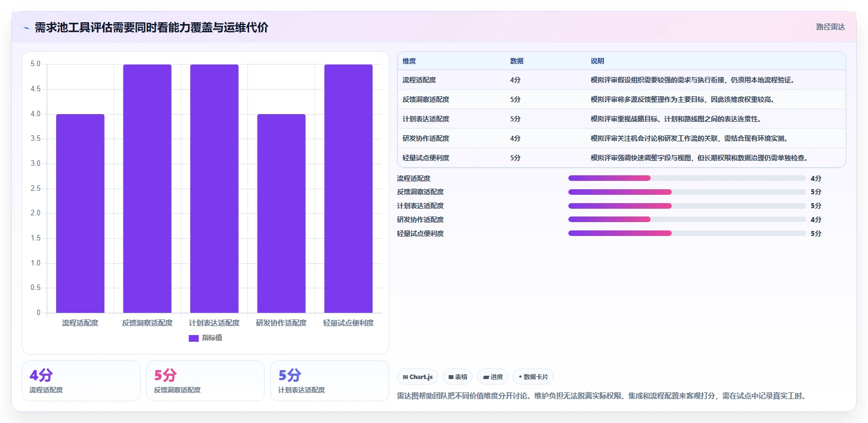The width and height of the screenshot is (868, 423).
Task: Click the 研发协作适配度 label on the chart x-axis
Action: pos(281,323)
